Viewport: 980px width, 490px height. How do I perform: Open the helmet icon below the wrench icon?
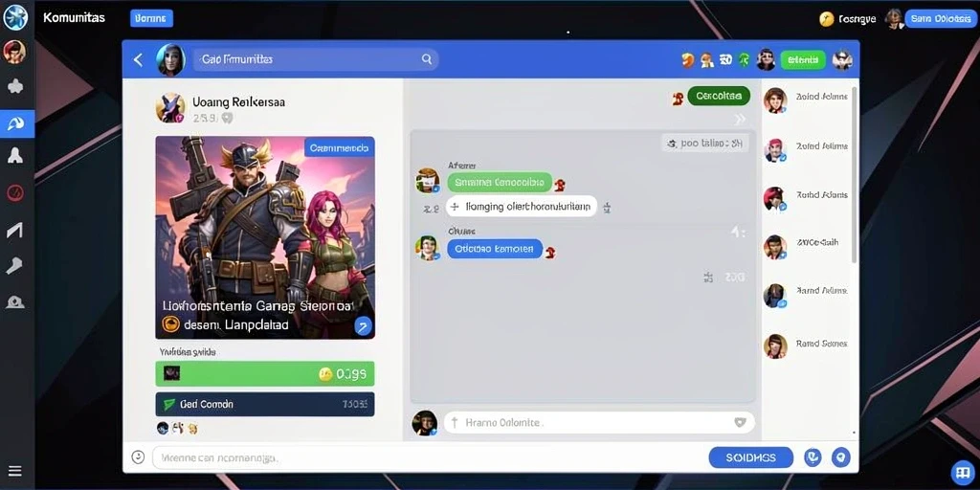click(x=15, y=301)
